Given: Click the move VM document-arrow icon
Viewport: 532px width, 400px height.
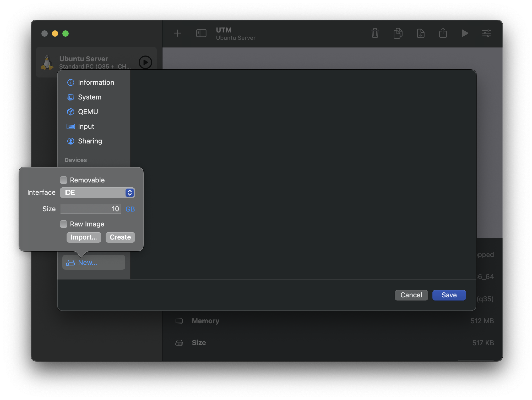Looking at the screenshot, I should coord(421,33).
